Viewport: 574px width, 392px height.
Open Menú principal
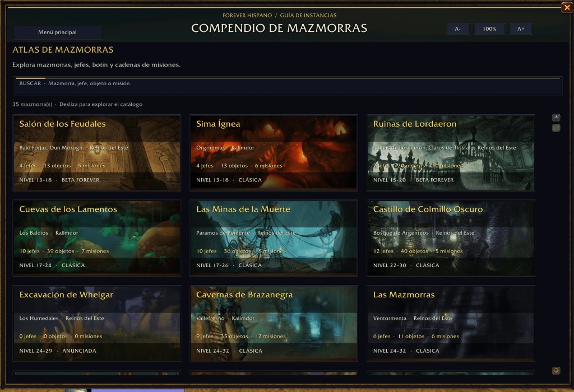pos(58,32)
